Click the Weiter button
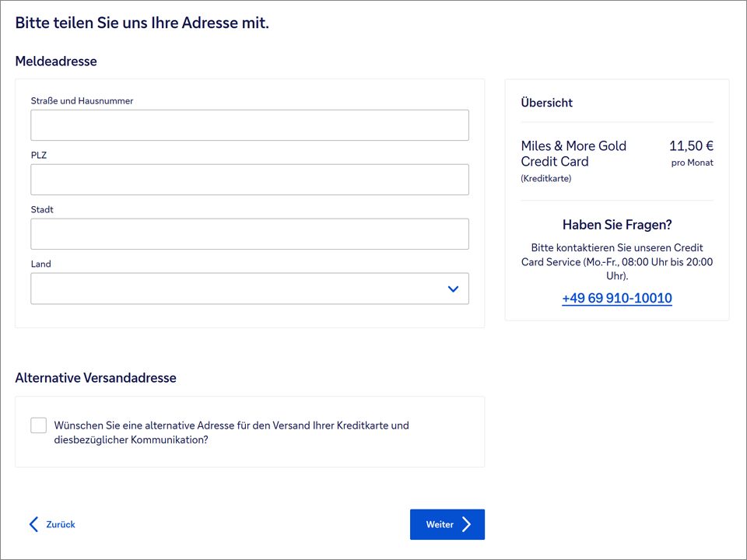This screenshot has height=560, width=747. tap(447, 524)
